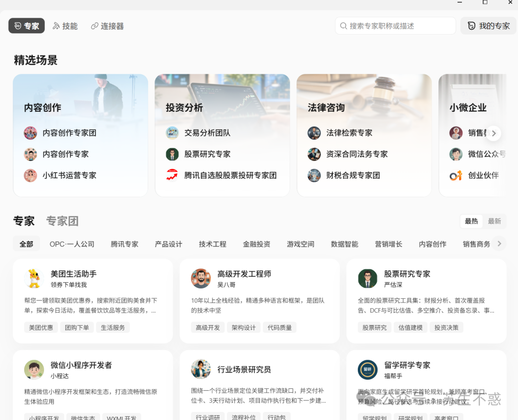Click the 微信小程序开发者 avatar
The width and height of the screenshot is (518, 420).
click(x=34, y=370)
